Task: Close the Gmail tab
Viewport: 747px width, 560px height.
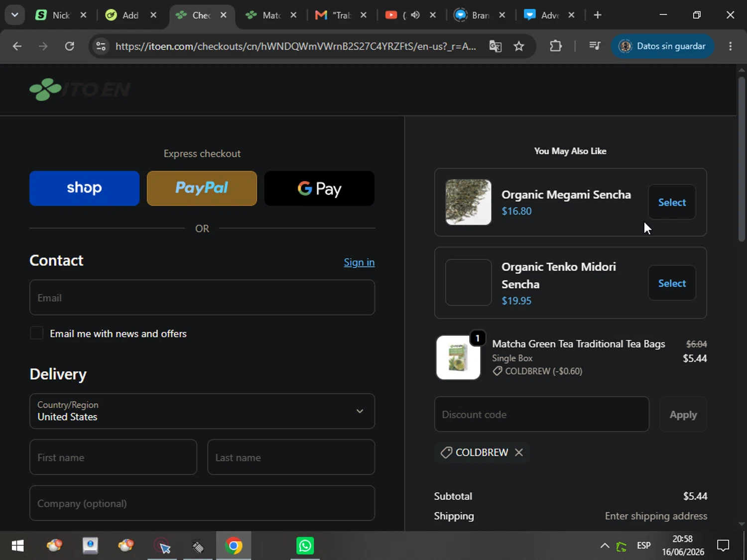Action: [364, 15]
